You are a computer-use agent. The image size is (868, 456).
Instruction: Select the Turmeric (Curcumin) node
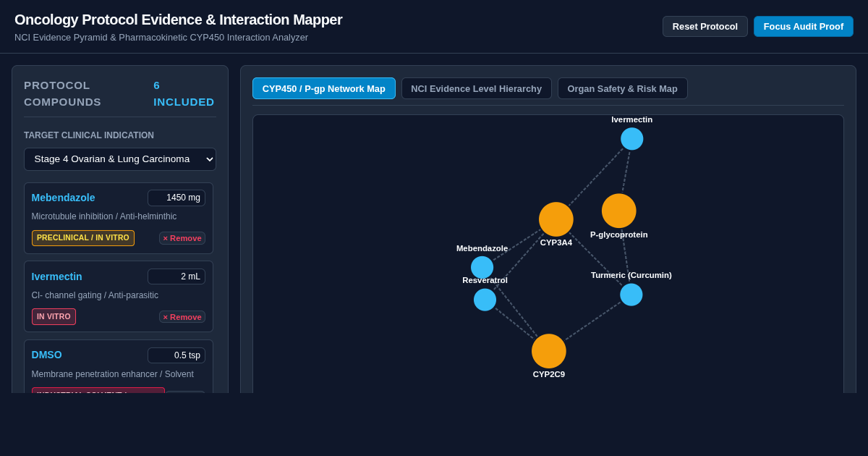click(631, 295)
